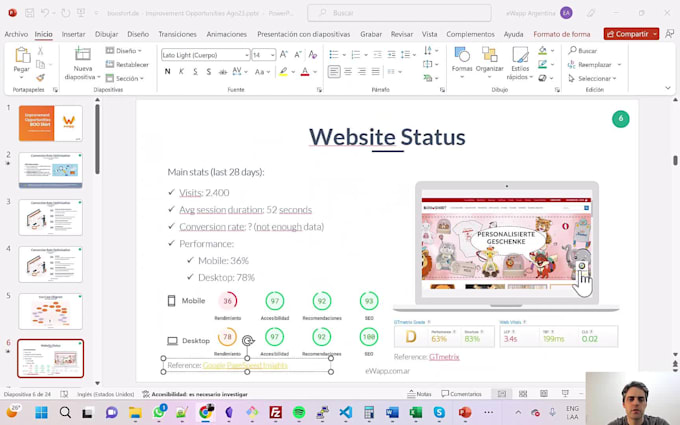Image resolution: width=680 pixels, height=425 pixels.
Task: Select the Format Painter brush icon
Action: pos(40,78)
